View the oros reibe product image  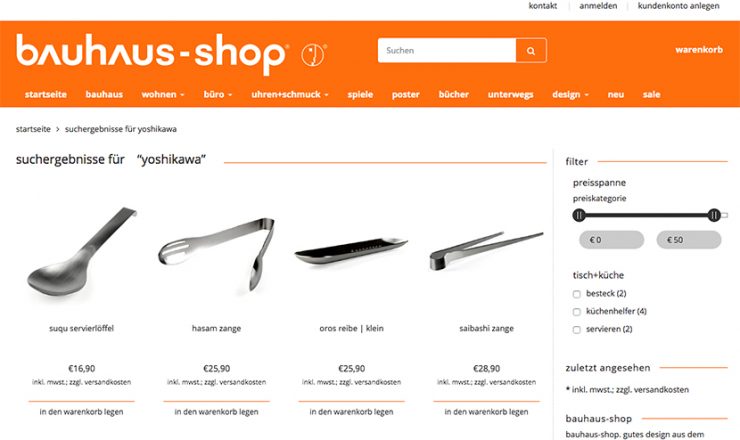[x=351, y=251]
